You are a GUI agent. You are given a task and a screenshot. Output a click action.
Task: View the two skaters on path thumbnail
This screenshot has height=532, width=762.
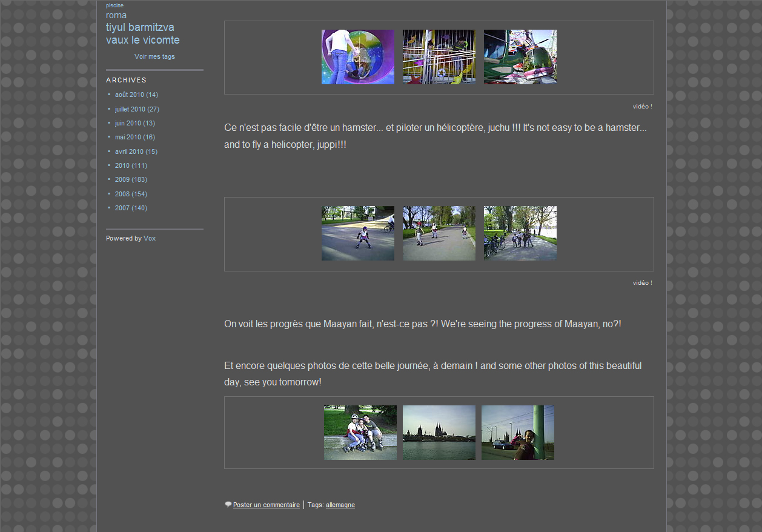click(x=439, y=233)
